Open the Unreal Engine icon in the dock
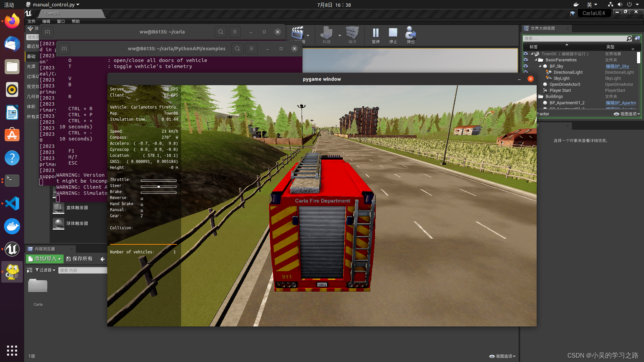 coord(12,249)
